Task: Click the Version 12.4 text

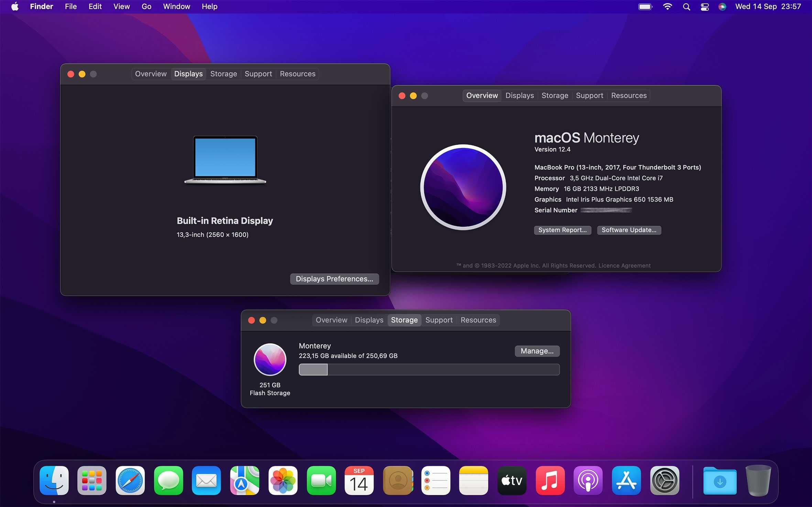Action: pos(552,149)
